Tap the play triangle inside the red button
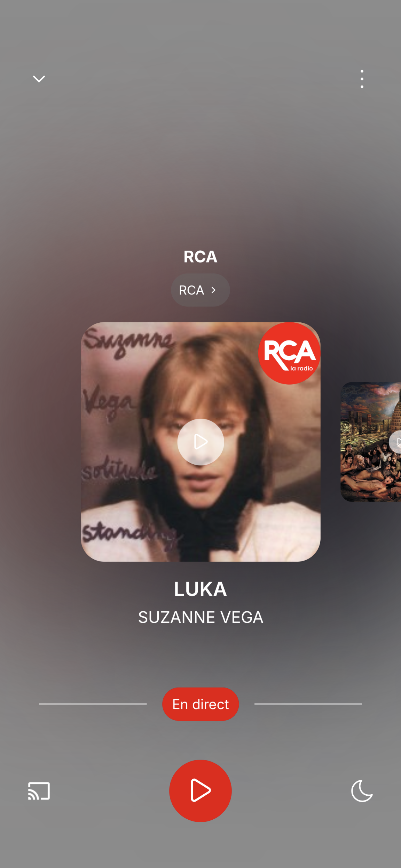The width and height of the screenshot is (401, 868). click(x=200, y=791)
